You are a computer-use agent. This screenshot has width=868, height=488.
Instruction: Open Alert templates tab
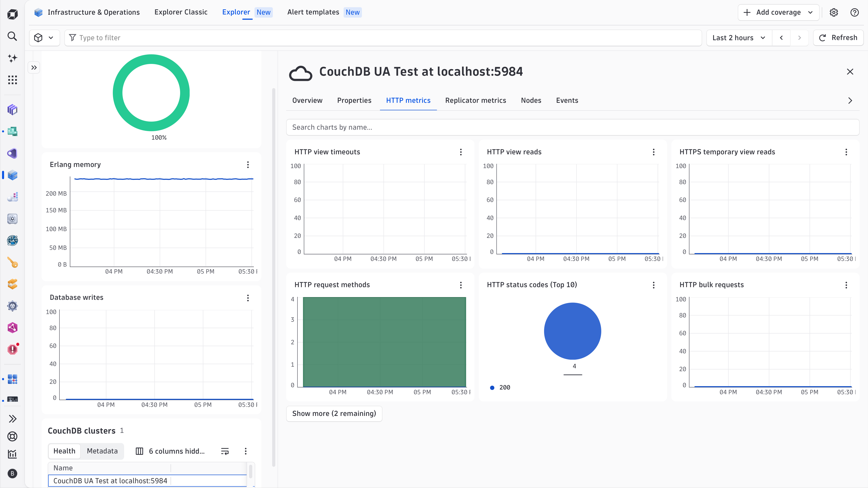(x=324, y=12)
